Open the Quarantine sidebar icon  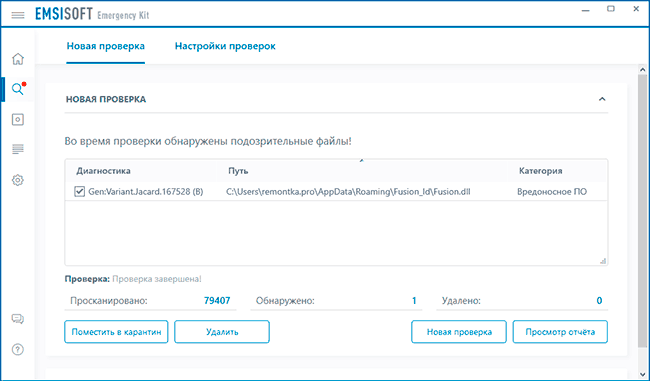tap(18, 119)
